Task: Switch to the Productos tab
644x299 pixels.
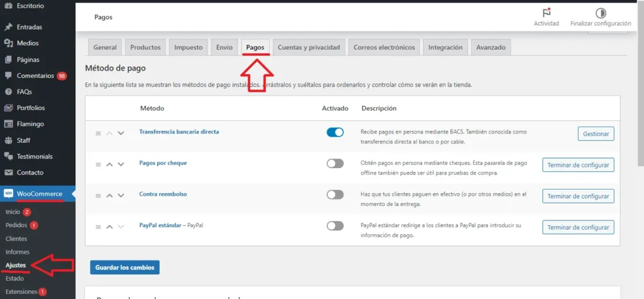Action: (145, 47)
